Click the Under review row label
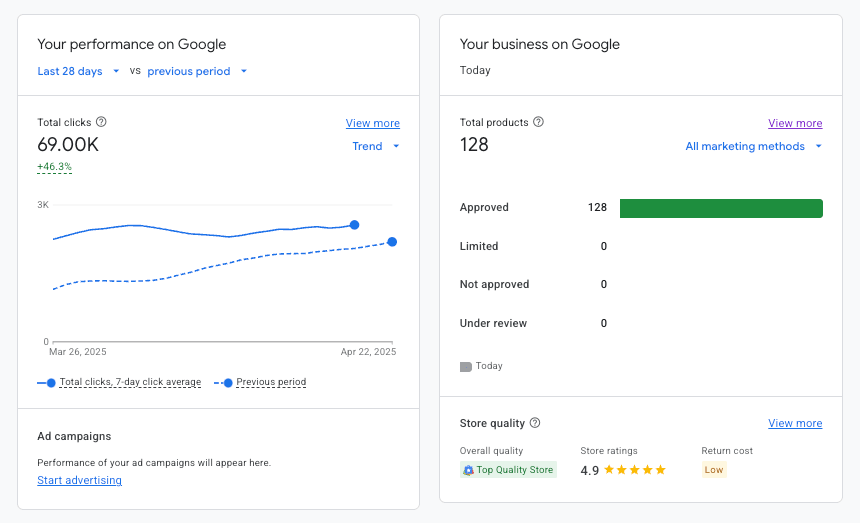This screenshot has width=860, height=523. click(493, 323)
